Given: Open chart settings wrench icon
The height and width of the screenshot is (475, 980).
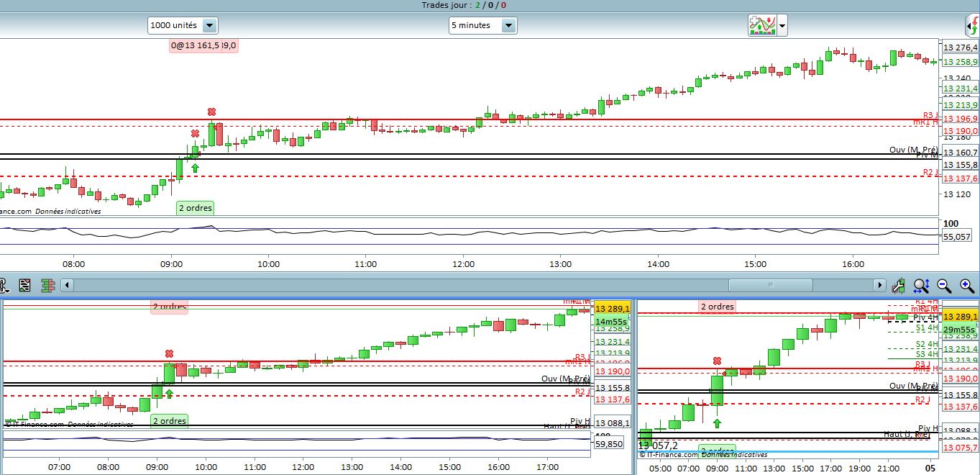Looking at the screenshot, I should (x=898, y=286).
